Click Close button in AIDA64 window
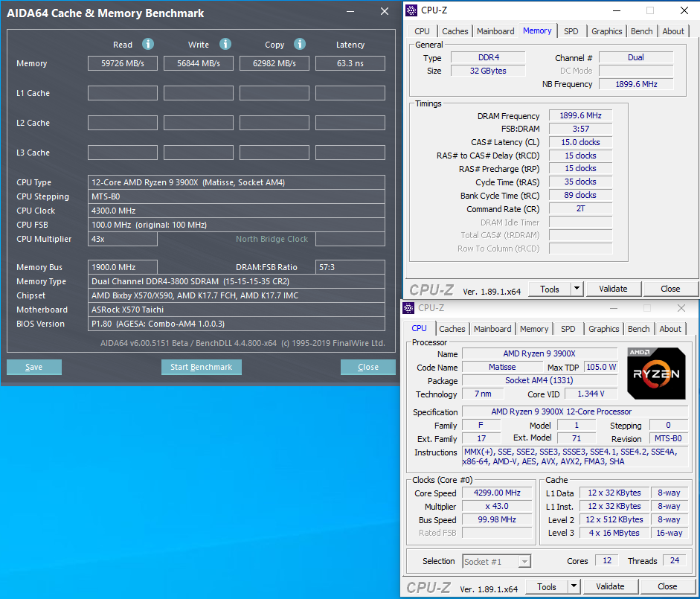700x599 pixels. click(368, 367)
